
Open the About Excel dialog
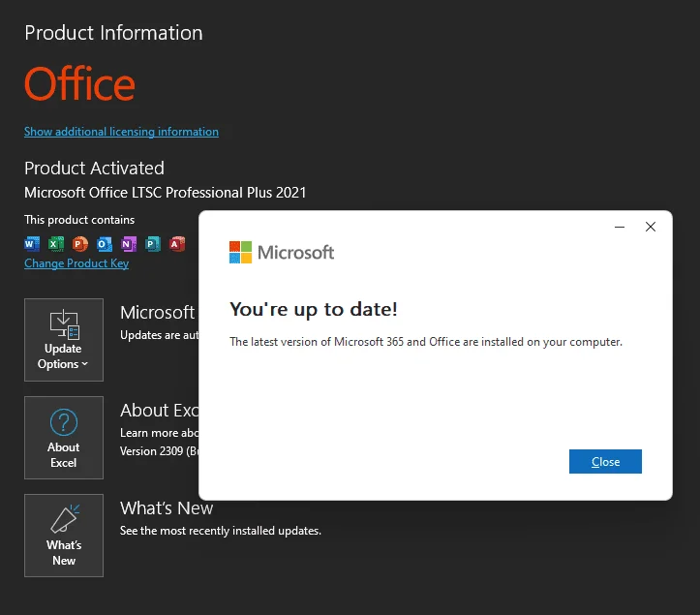(64, 438)
